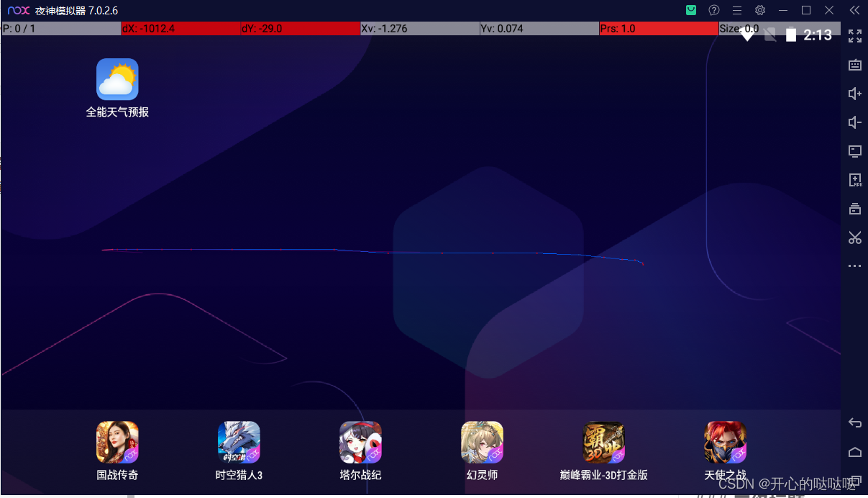
Task: Launch 巅峰霸业-3D打金版 game
Action: (603, 442)
